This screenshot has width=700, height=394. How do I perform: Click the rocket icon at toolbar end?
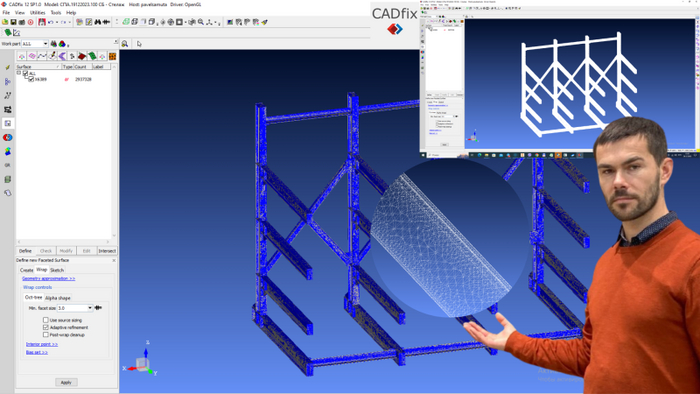[264, 22]
